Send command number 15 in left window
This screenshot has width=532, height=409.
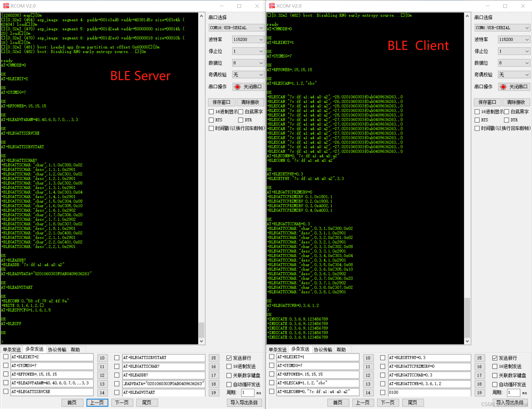click(214, 358)
